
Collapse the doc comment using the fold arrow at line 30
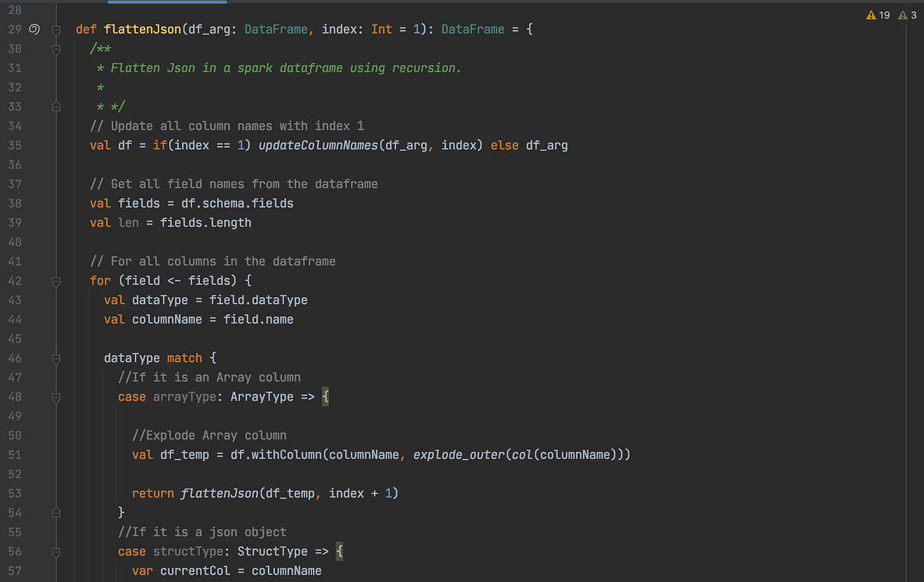[x=56, y=48]
